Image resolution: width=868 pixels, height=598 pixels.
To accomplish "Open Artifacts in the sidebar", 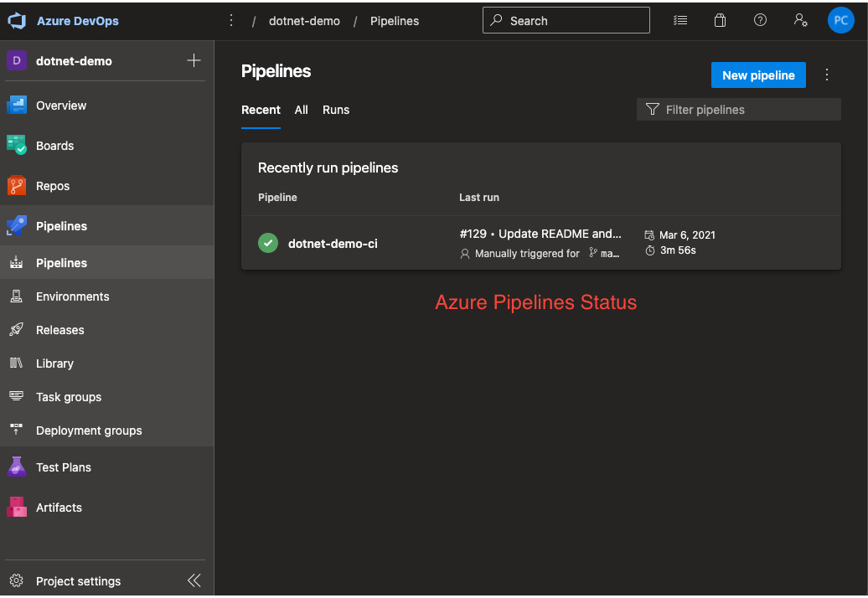I will click(107, 508).
